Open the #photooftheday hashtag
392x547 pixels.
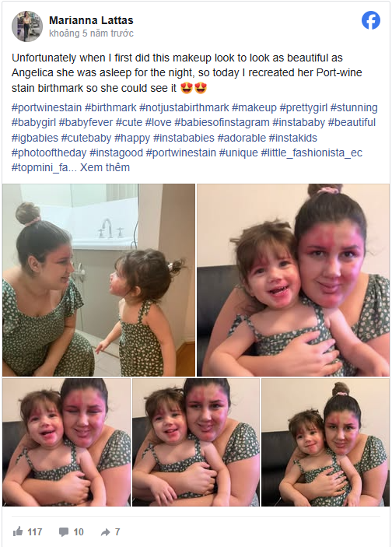tap(49, 153)
